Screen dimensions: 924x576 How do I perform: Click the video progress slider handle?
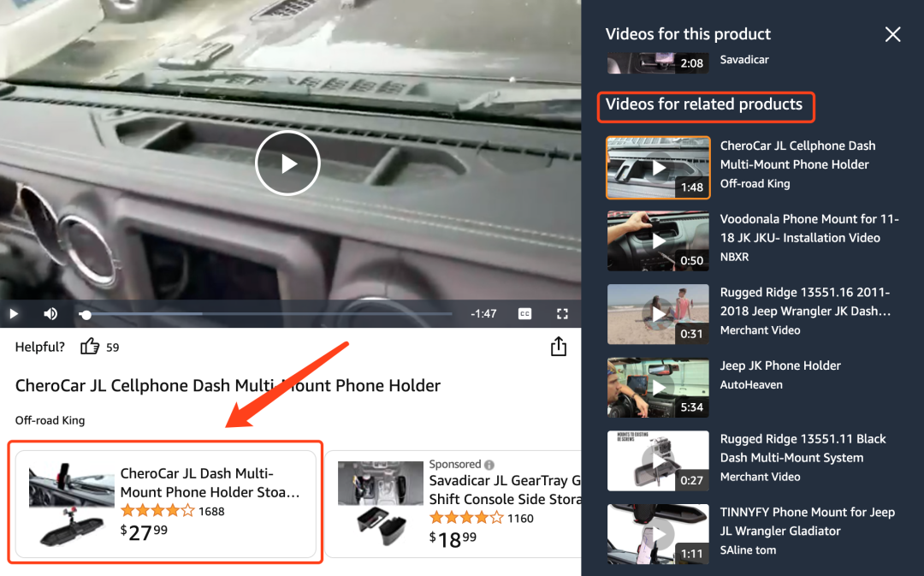pyautogui.click(x=86, y=315)
